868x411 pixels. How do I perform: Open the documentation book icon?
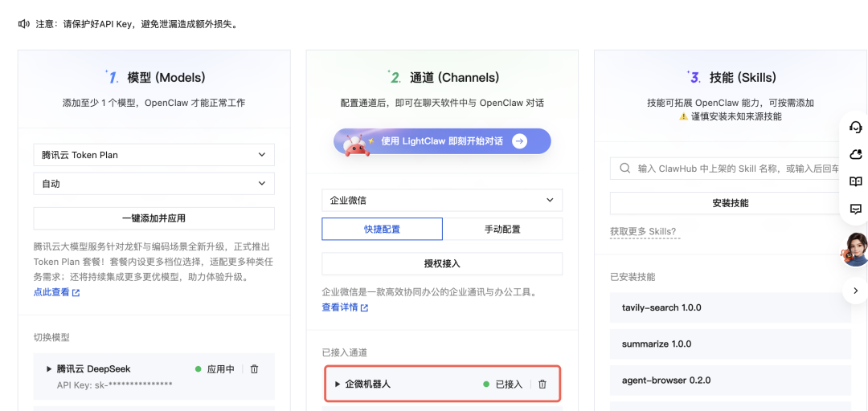856,181
